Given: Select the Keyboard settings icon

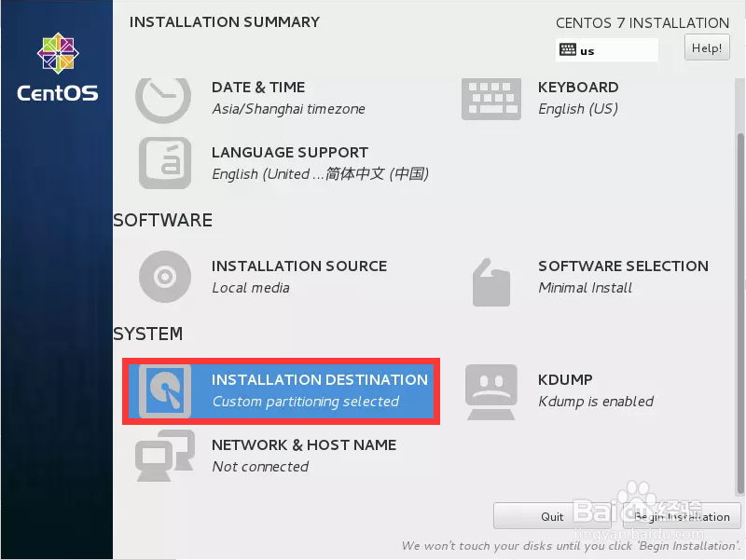Looking at the screenshot, I should coord(491,97).
